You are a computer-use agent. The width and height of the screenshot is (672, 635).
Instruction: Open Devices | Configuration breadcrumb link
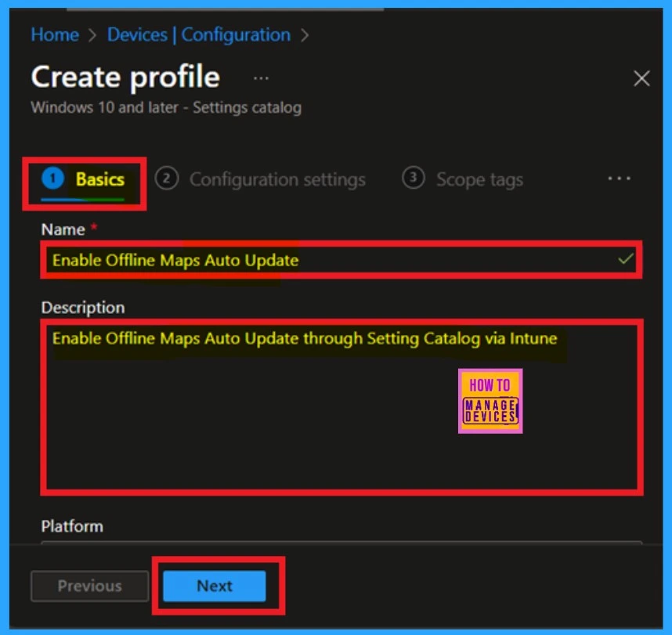click(x=199, y=34)
